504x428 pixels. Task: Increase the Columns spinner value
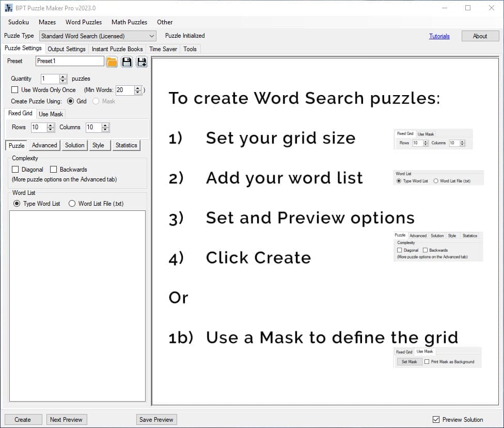[105, 125]
